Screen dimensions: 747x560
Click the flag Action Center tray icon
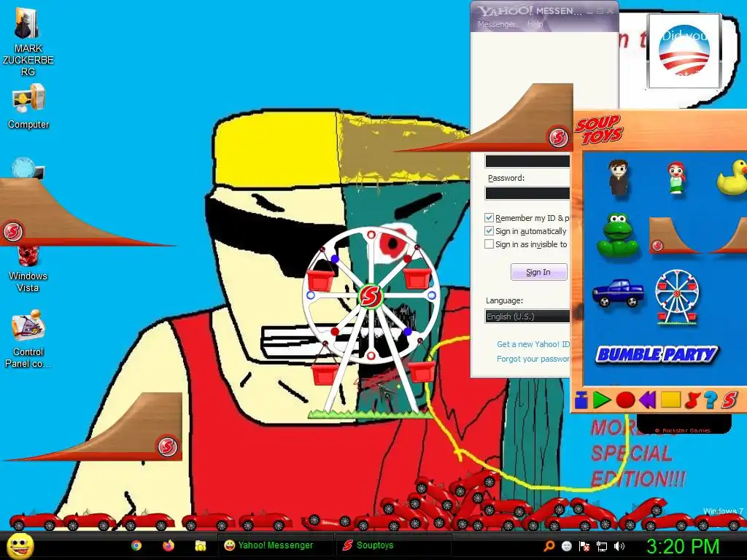click(584, 546)
